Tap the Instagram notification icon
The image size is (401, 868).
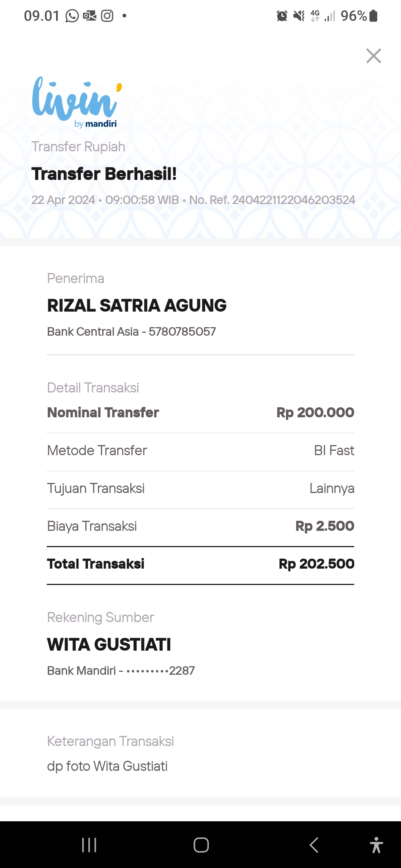pos(107,16)
